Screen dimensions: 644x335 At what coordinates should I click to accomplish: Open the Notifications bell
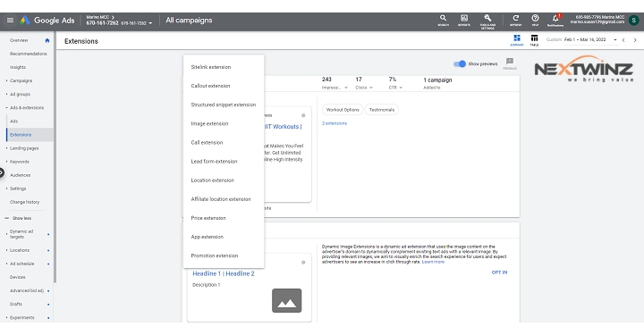(555, 20)
